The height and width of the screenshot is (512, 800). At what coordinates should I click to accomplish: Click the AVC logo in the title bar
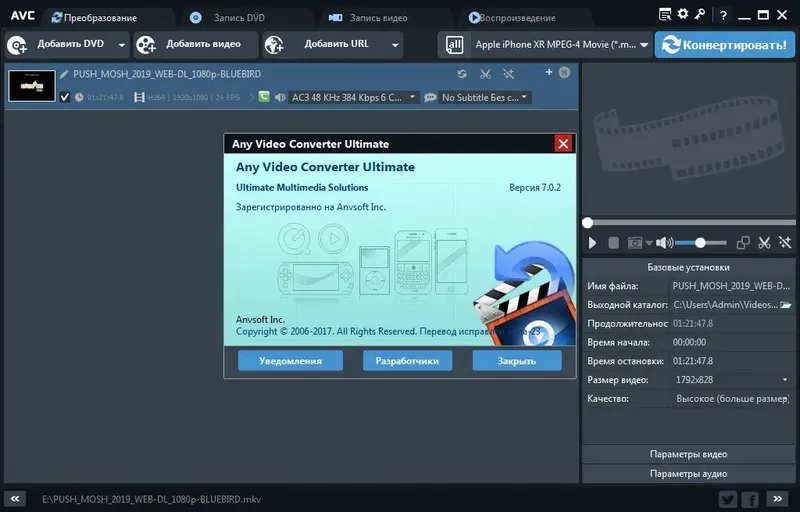pyautogui.click(x=22, y=15)
